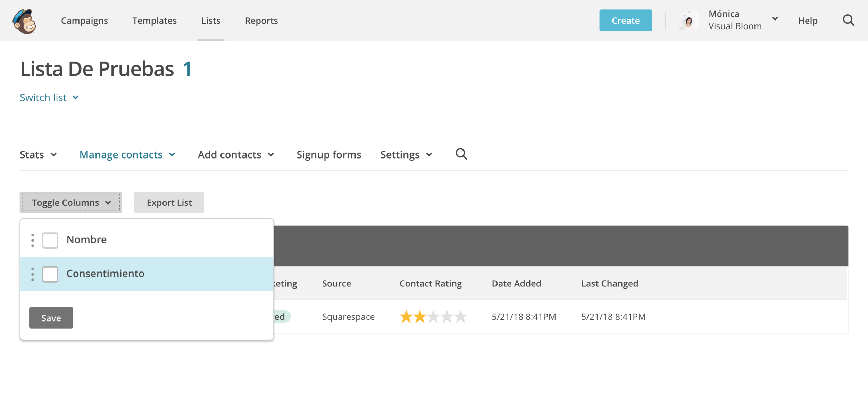Click the blue Create button

[x=625, y=21]
